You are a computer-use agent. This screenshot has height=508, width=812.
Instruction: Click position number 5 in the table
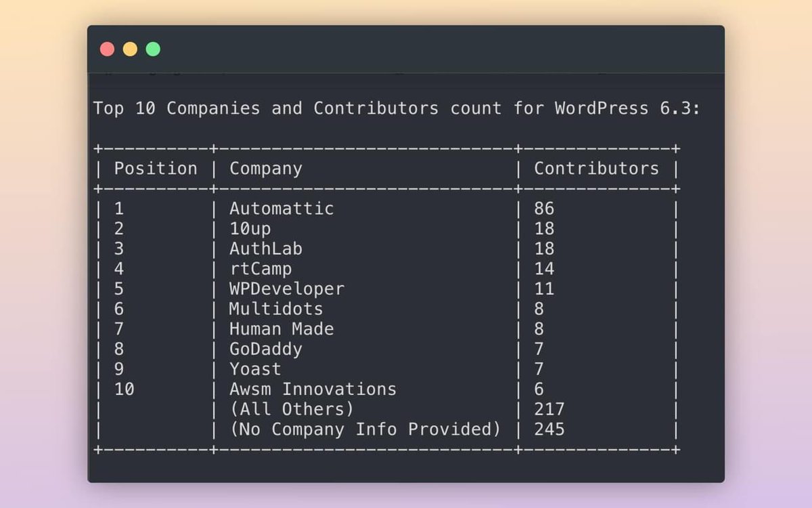(119, 289)
